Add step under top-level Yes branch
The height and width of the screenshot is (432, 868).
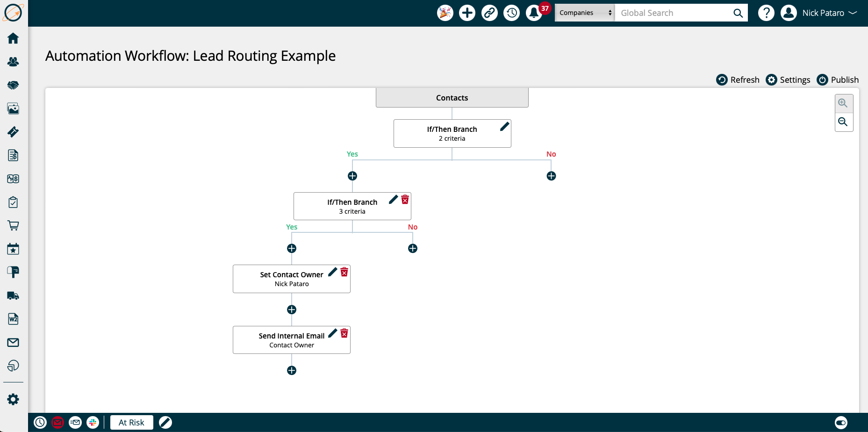tap(352, 176)
